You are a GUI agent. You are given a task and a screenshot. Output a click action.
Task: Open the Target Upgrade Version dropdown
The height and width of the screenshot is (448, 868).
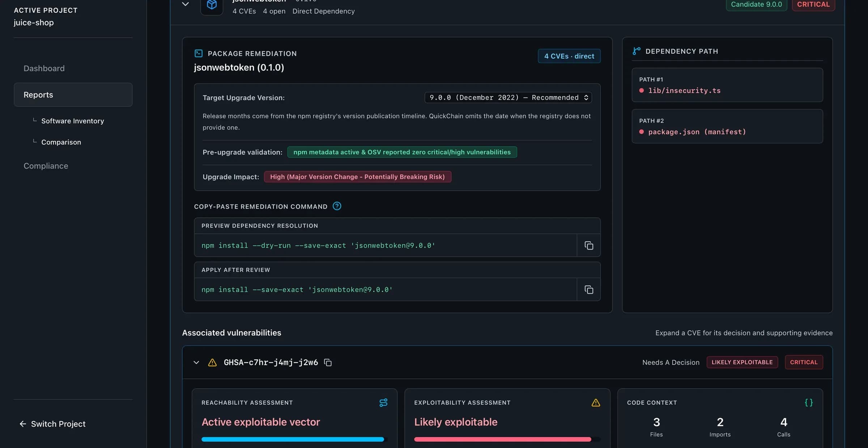508,98
